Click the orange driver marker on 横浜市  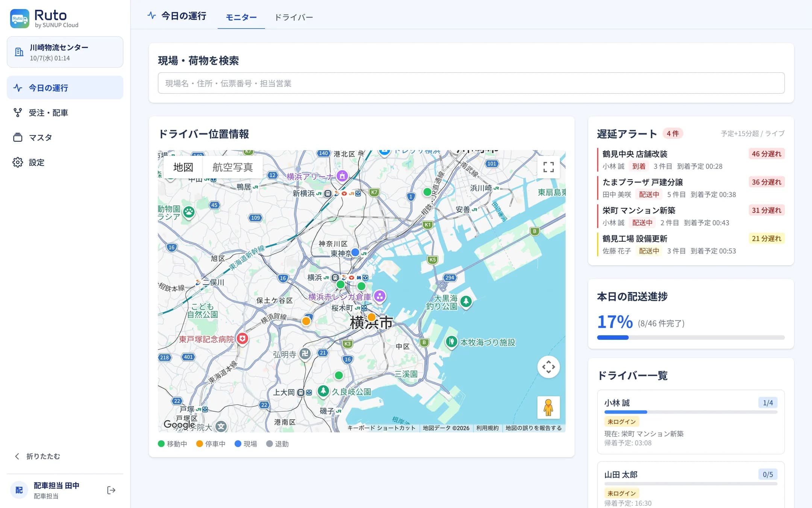click(371, 317)
